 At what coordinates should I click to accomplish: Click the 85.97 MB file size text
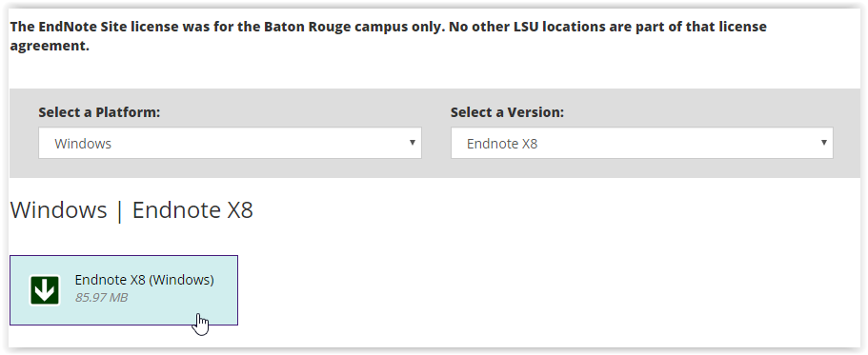coord(101,298)
